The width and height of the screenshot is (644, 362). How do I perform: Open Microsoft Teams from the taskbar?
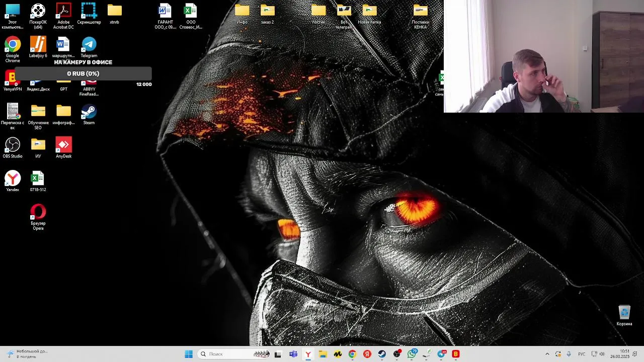(293, 354)
